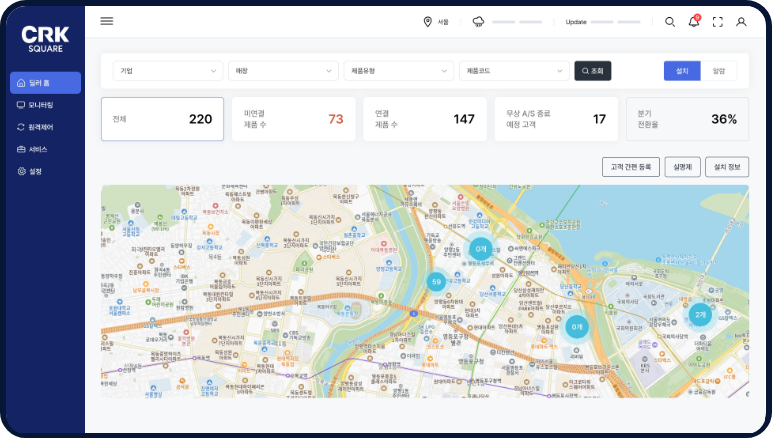Open search with the magnifier icon

click(x=670, y=21)
